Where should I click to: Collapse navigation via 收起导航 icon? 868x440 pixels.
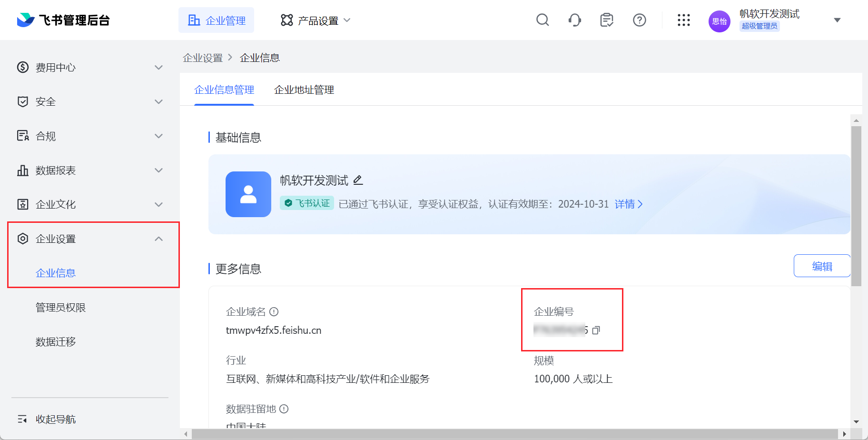[x=22, y=419]
